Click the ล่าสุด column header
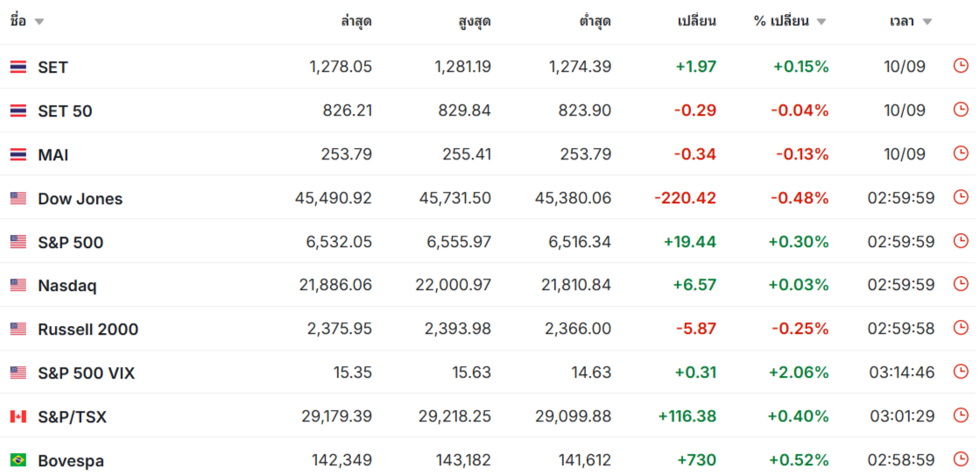980x475 pixels. tap(356, 21)
